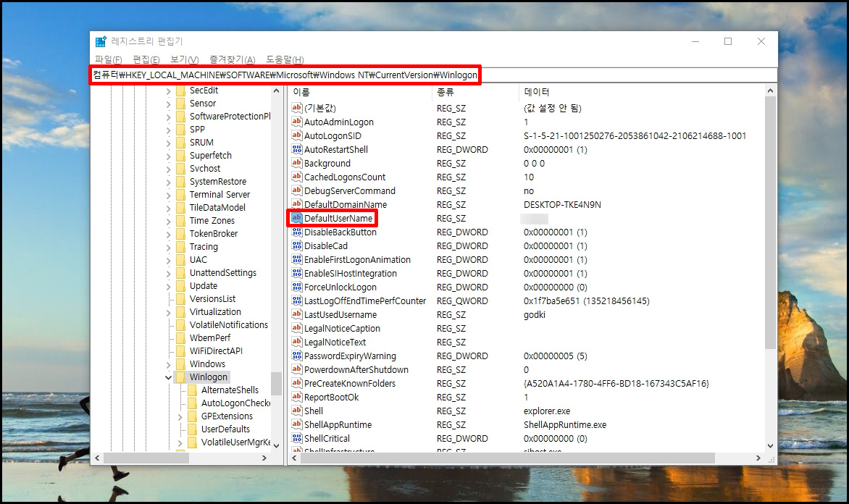
Task: Expand the UAC key
Action: pyautogui.click(x=168, y=261)
